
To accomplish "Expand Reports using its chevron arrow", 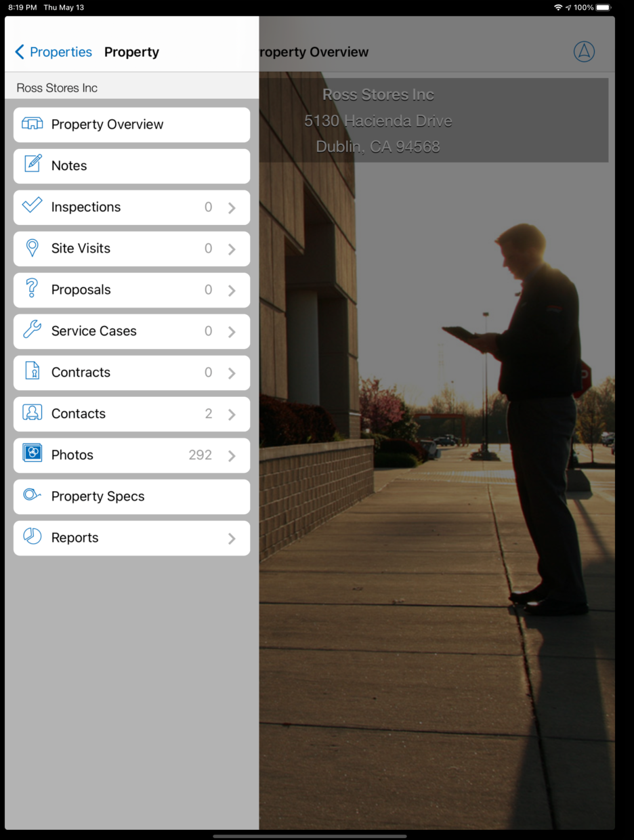I will [232, 539].
